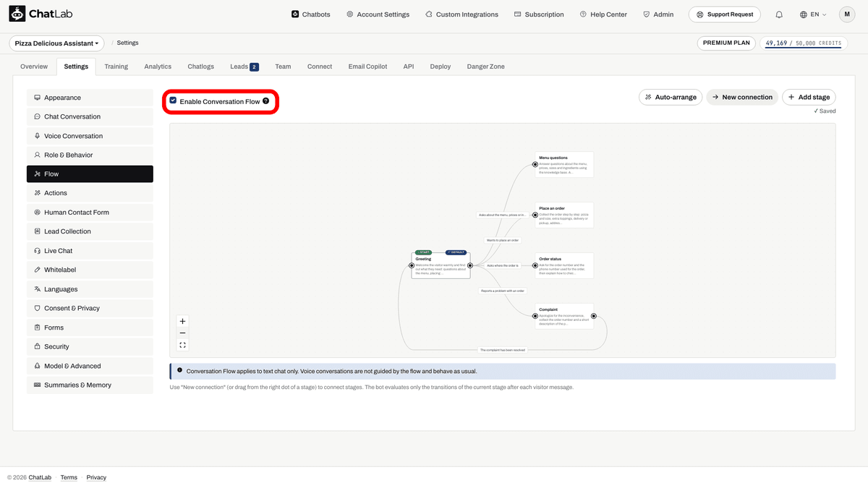Open the Email Copilot tab

coord(367,67)
